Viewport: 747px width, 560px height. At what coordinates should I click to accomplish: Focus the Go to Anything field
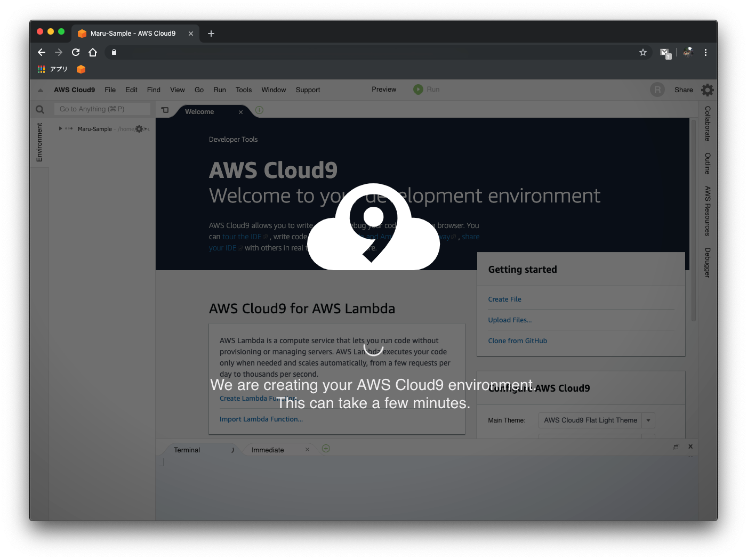point(102,109)
